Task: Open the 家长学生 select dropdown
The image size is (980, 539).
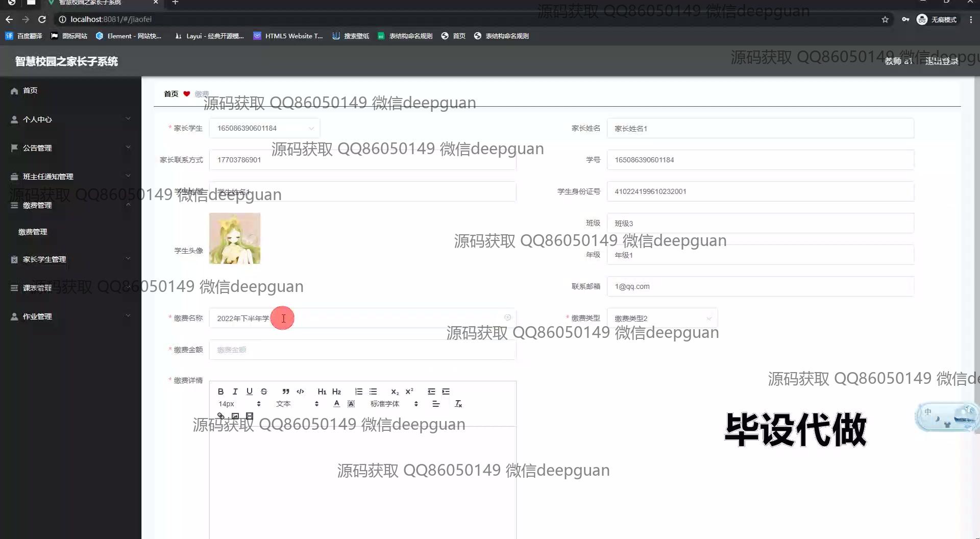Action: 264,128
